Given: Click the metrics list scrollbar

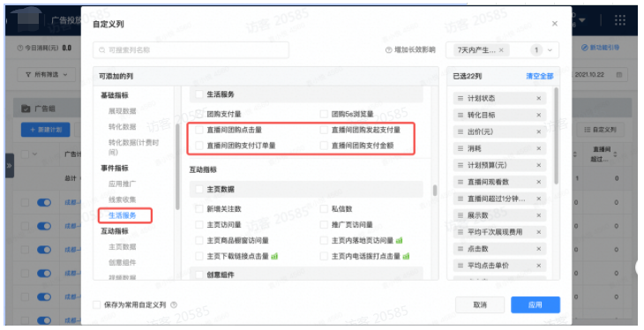Looking at the screenshot, I should [x=435, y=191].
